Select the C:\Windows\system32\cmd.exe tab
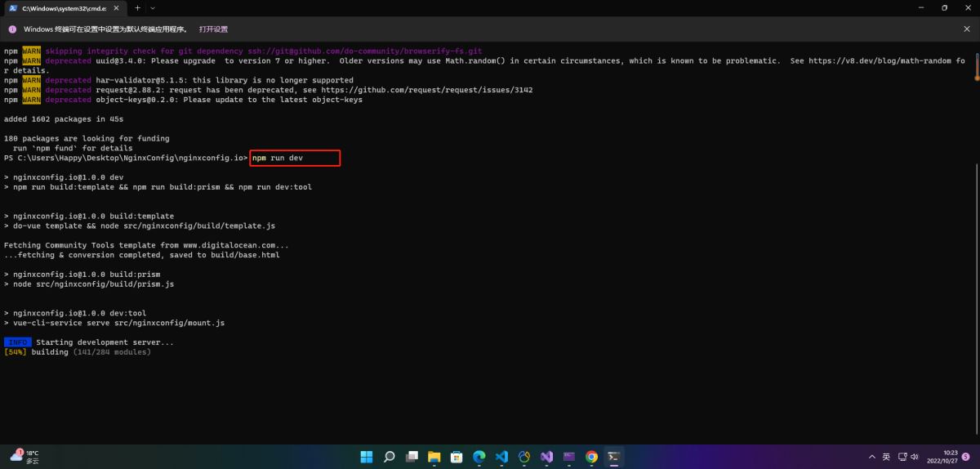Screen dimensions: 980x469 point(57,7)
